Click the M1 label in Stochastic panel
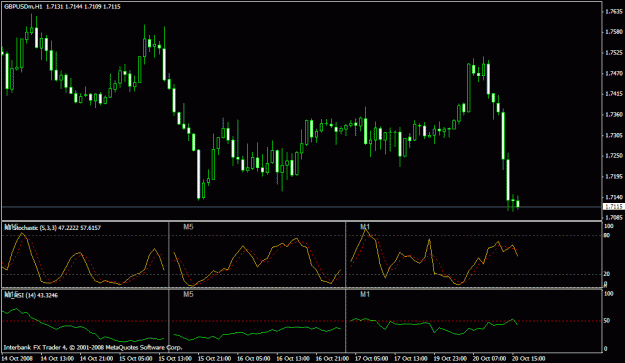The height and width of the screenshot is (363, 625). (x=365, y=227)
